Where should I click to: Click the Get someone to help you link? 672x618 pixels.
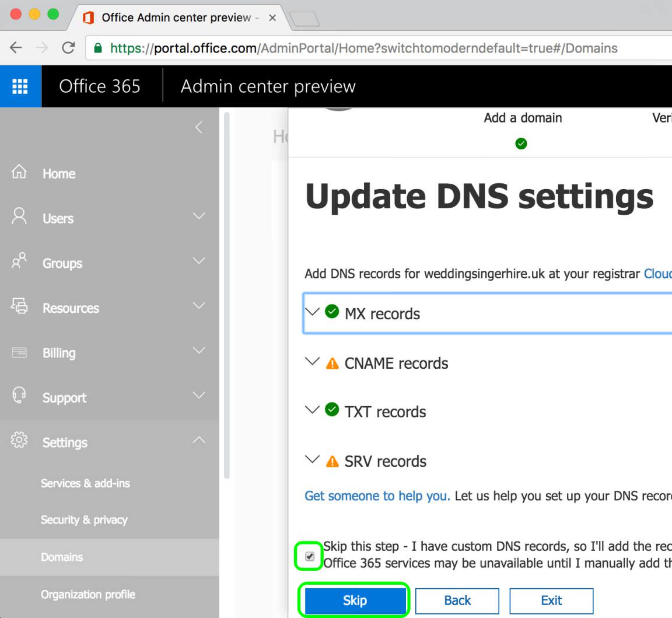coord(377,496)
